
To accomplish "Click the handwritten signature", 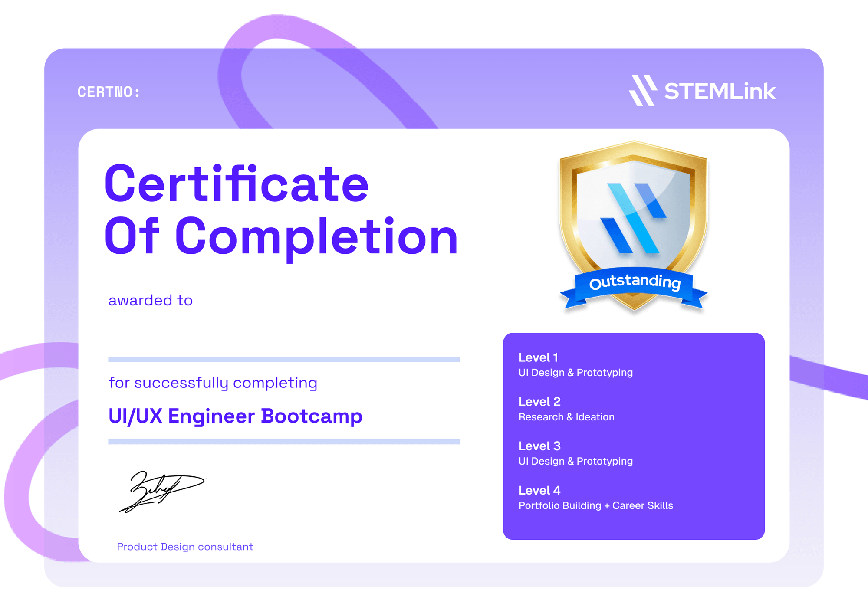I will pos(162,491).
